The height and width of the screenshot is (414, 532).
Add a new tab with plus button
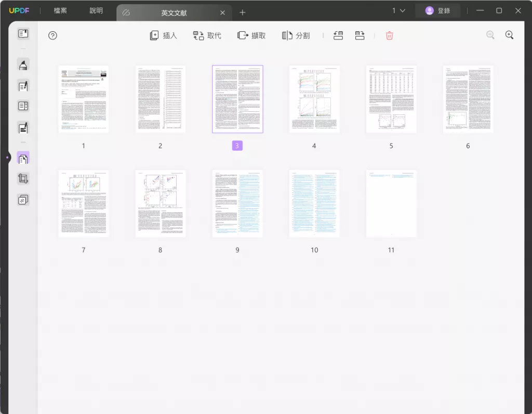[242, 12]
